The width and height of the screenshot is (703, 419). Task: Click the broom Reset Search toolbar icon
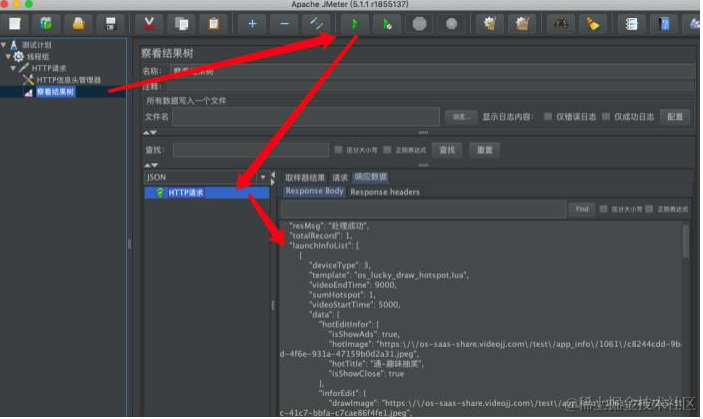(593, 23)
